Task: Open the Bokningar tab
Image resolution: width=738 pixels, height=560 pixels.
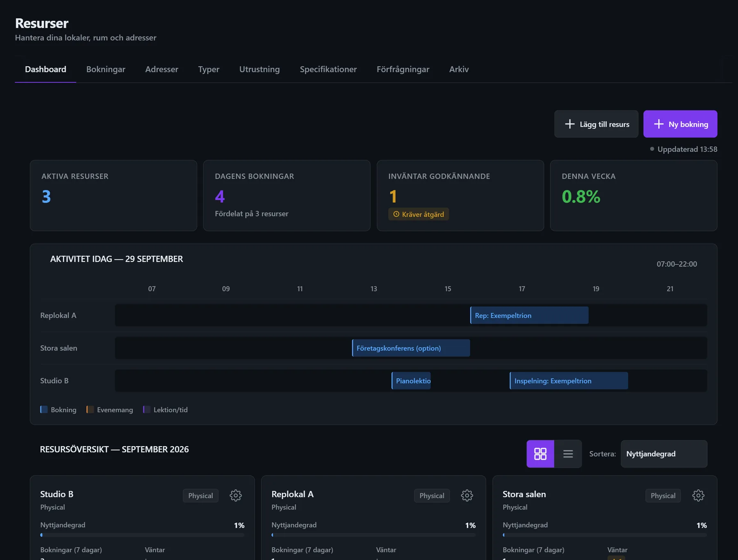Action: (106, 69)
